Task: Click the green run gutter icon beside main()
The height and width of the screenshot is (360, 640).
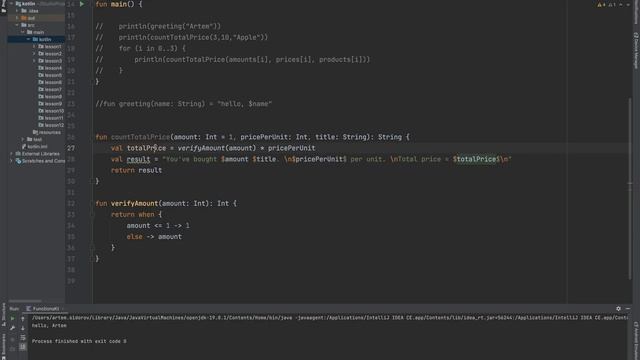Action: click(x=82, y=4)
